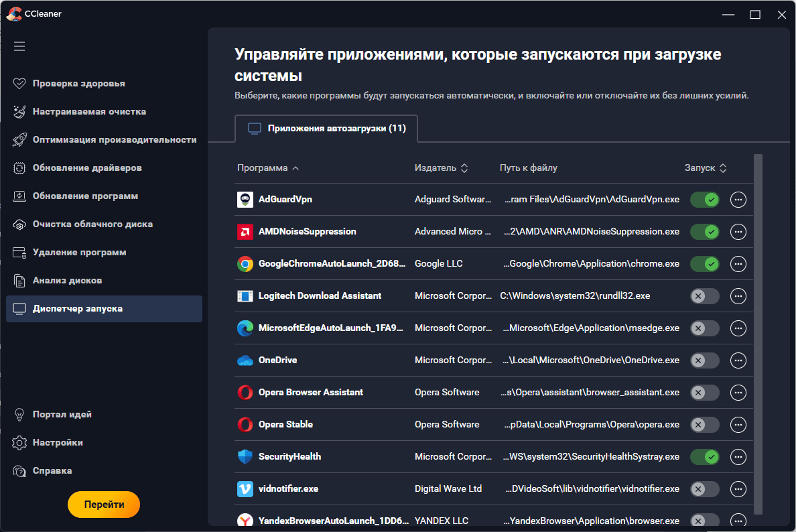Screen dimensions: 796x532
Task: Click the startup list vertical scrollbar
Action: [758, 335]
